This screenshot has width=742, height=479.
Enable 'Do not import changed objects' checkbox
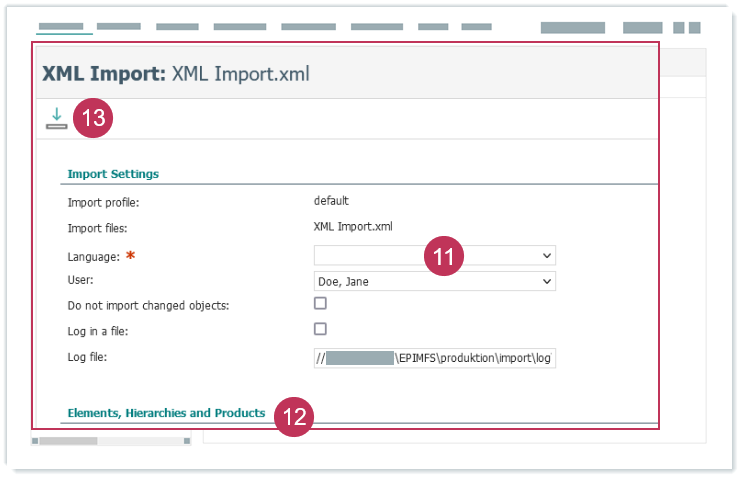[x=321, y=303]
